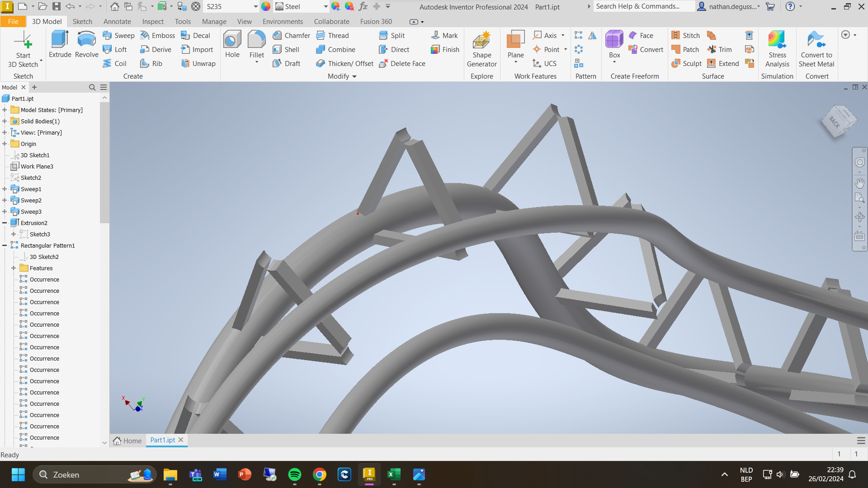This screenshot has height=488, width=868.
Task: Collapse the Rectangular Pattern1 node
Action: pos(5,245)
